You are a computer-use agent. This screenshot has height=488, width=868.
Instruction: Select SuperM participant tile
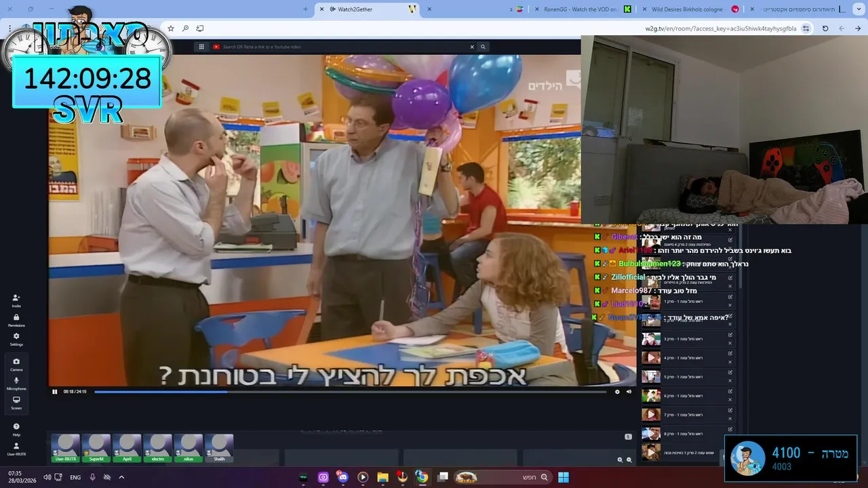point(96,448)
